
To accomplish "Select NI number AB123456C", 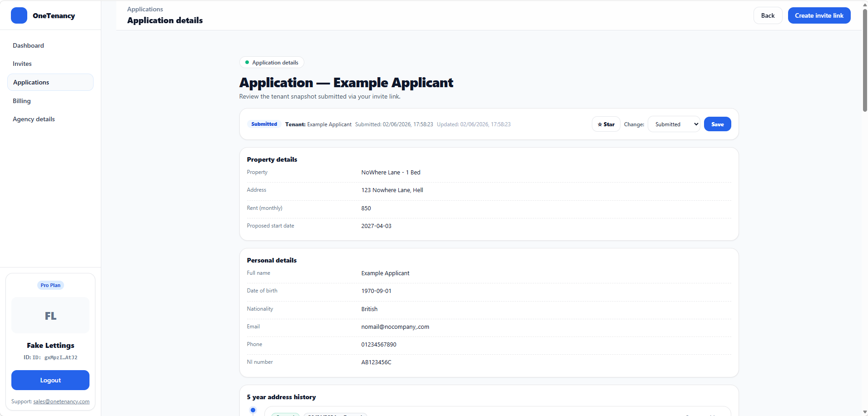I will 376,362.
